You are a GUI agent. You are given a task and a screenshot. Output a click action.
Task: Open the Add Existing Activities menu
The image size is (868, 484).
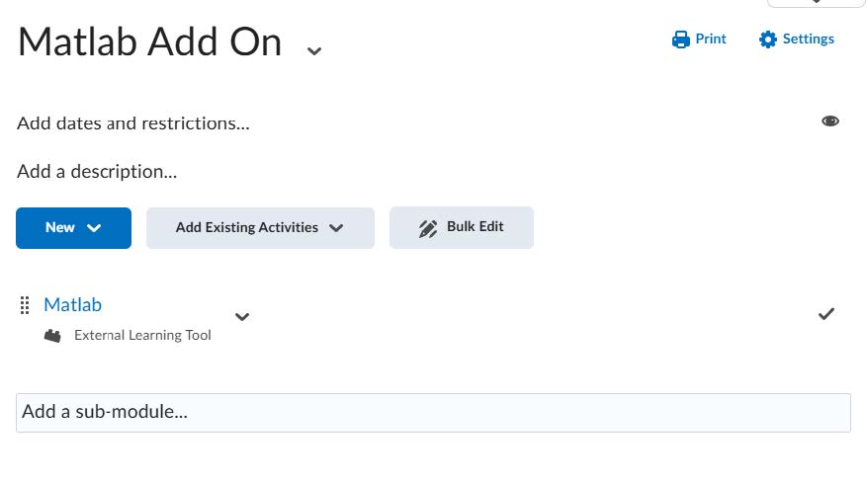[260, 228]
